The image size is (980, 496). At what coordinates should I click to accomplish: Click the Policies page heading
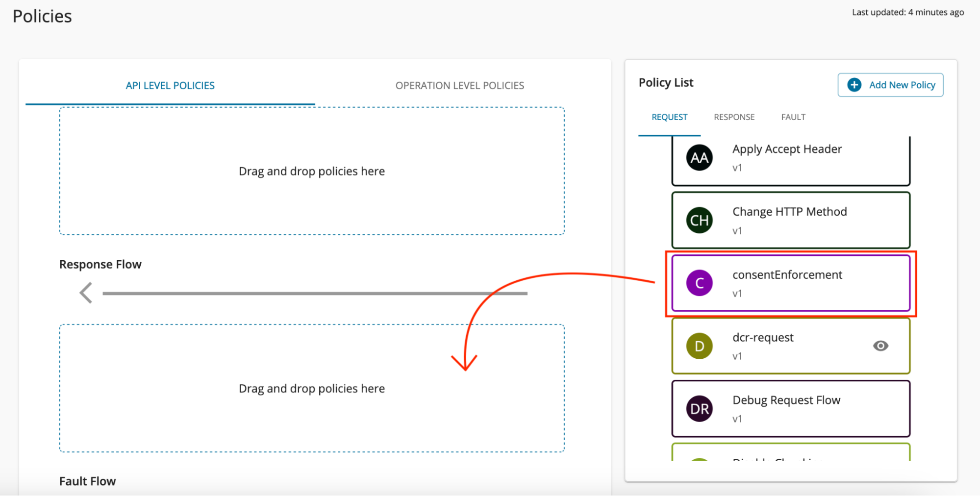42,17
